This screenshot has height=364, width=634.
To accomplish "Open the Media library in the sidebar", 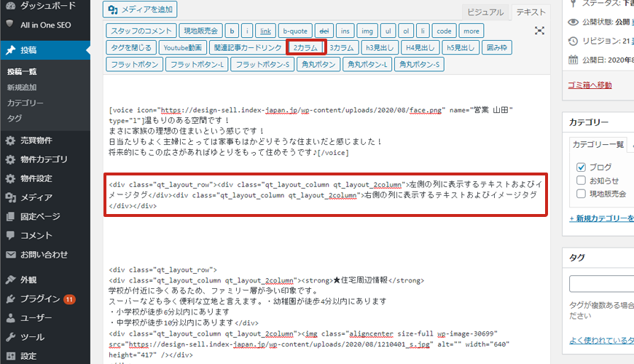I will [x=35, y=197].
